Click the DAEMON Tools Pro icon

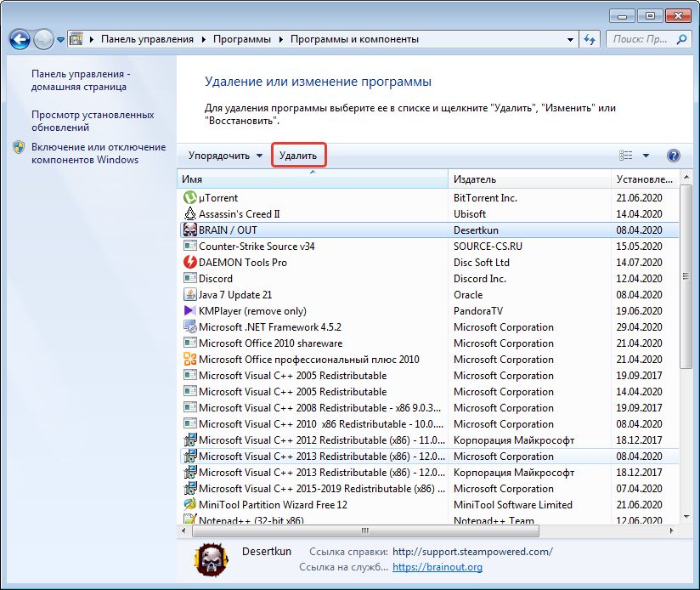tap(190, 262)
